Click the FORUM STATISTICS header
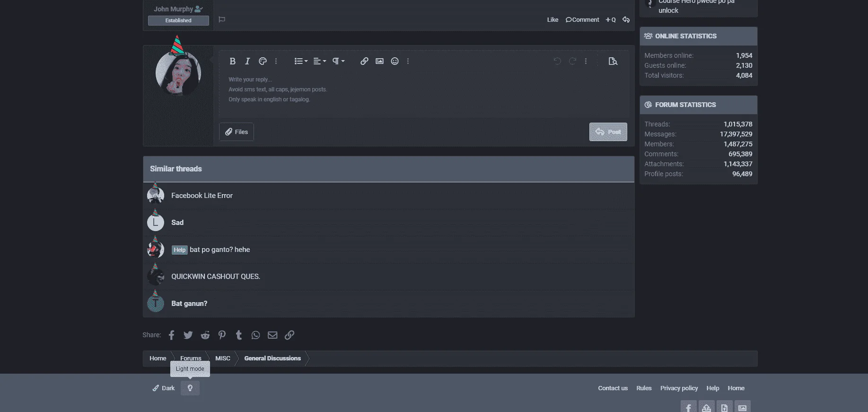Image resolution: width=868 pixels, height=412 pixels. pos(698,105)
